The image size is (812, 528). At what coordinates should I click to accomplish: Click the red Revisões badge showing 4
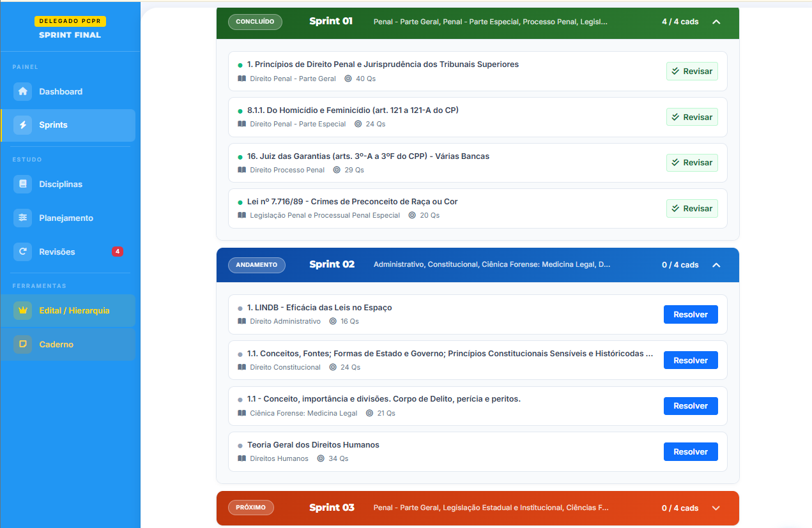coord(118,252)
